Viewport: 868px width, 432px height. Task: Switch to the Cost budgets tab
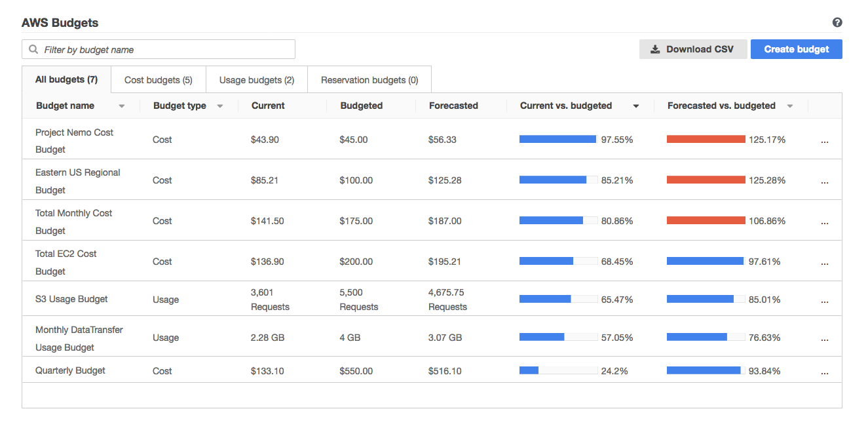159,80
